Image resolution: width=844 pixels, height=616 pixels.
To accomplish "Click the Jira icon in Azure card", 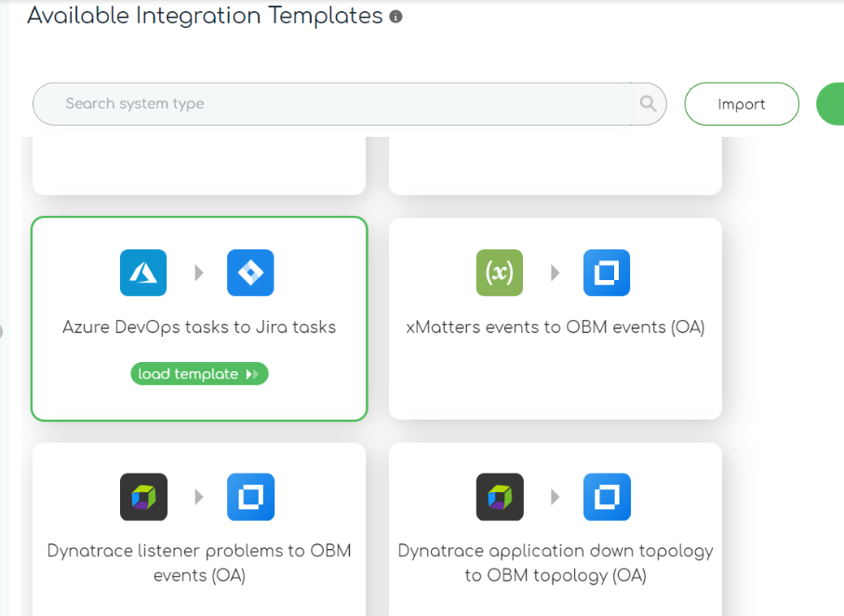I will (250, 273).
